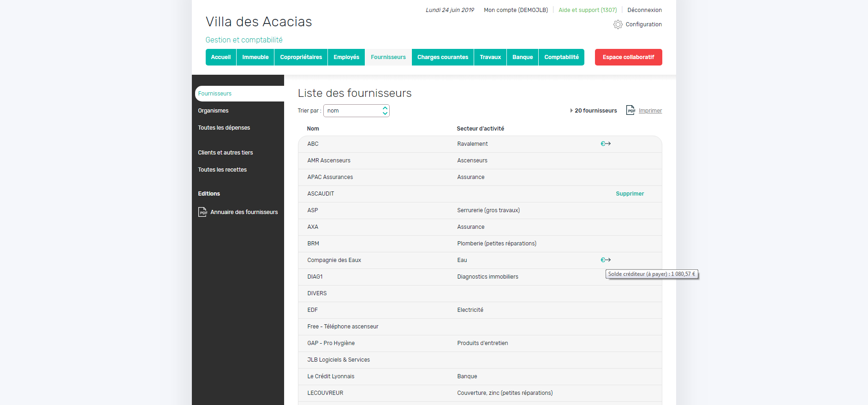
Task: Click Plomberie (petites réparations) cell
Action: [x=497, y=244]
